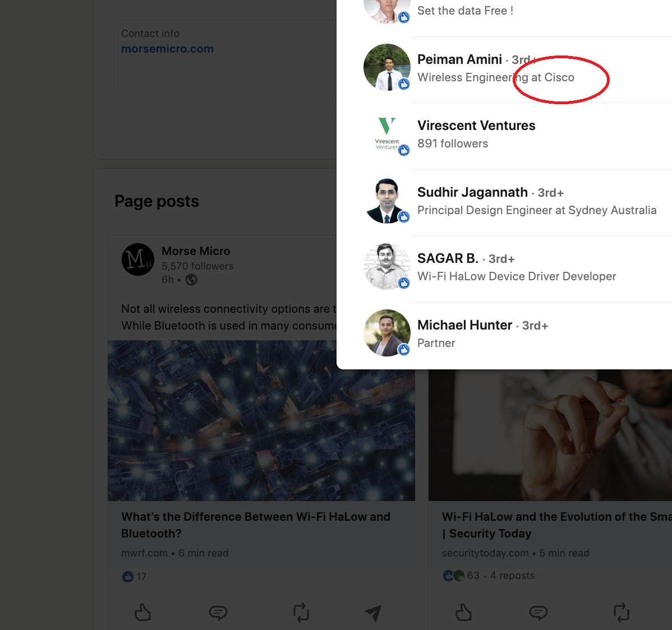Click the Morse Micro logo in post header
This screenshot has height=630, width=672.
coord(137,260)
